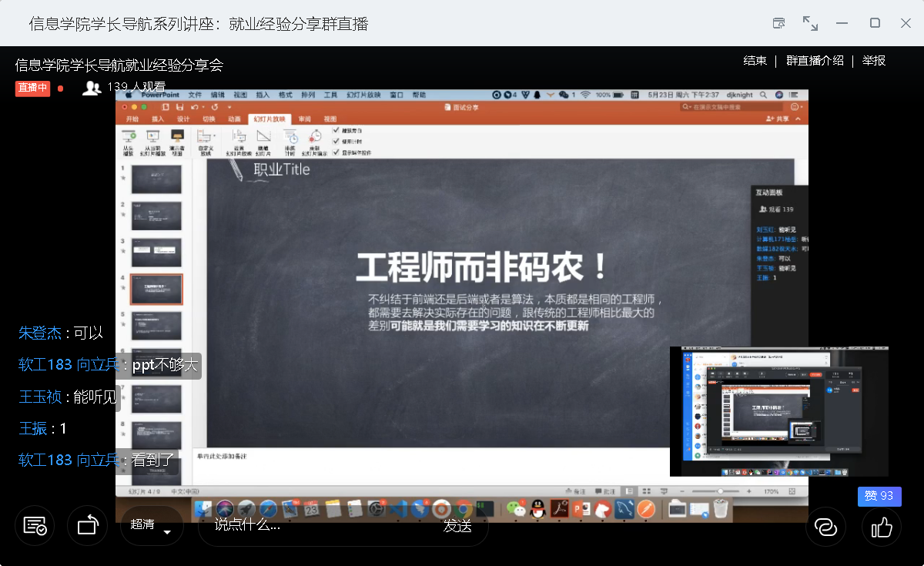
Task: Toggle the 播放旁白 checkbox
Action: (x=336, y=131)
